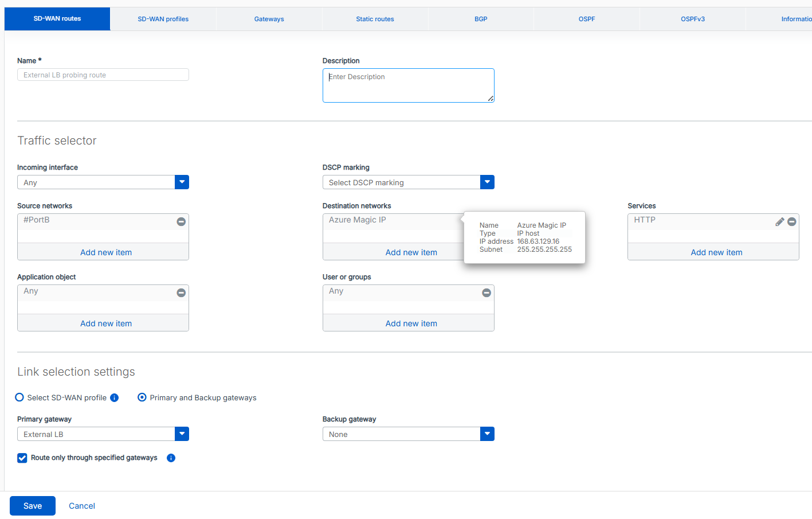Open the Primary gateway dropdown showing External LB
Screen dimensions: 812x519
point(182,434)
